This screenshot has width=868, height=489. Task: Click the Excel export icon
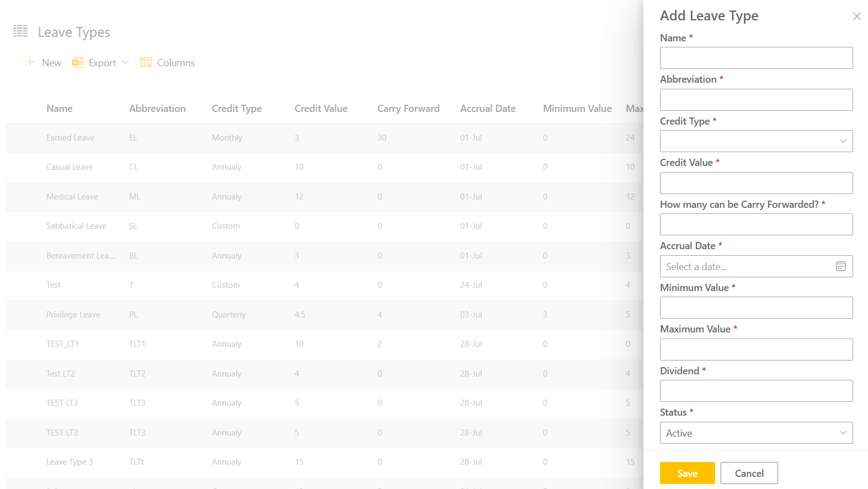pyautogui.click(x=78, y=63)
